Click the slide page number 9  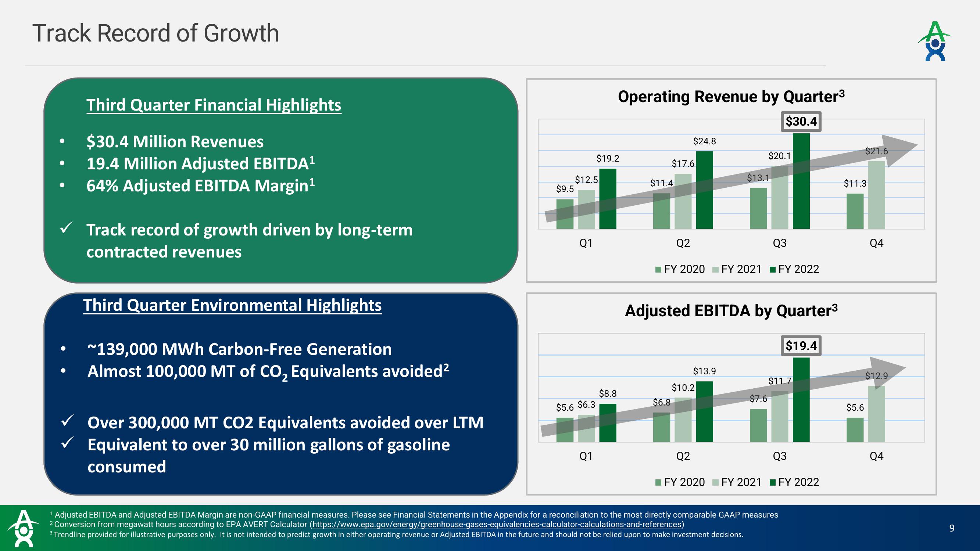tap(952, 528)
